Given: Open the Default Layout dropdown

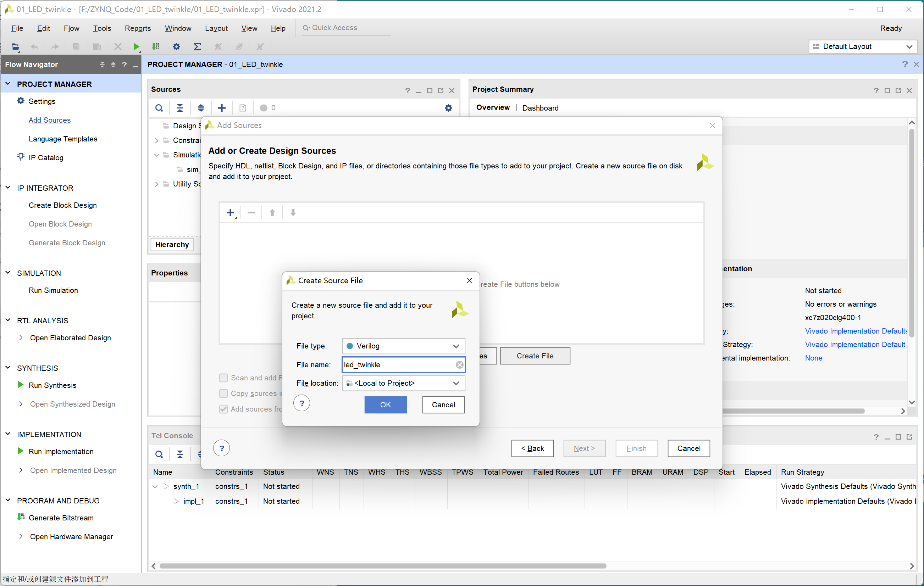Looking at the screenshot, I should click(863, 46).
